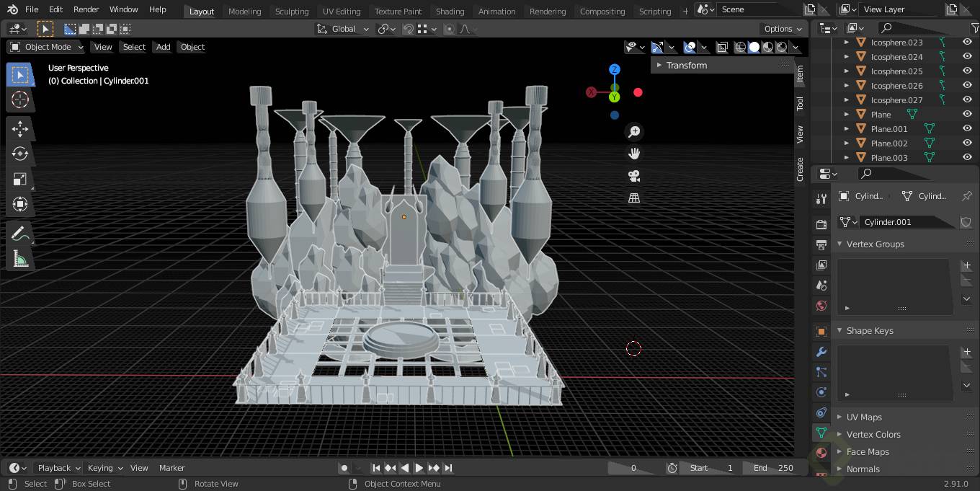Switch to the Sculpting workspace tab

point(291,11)
